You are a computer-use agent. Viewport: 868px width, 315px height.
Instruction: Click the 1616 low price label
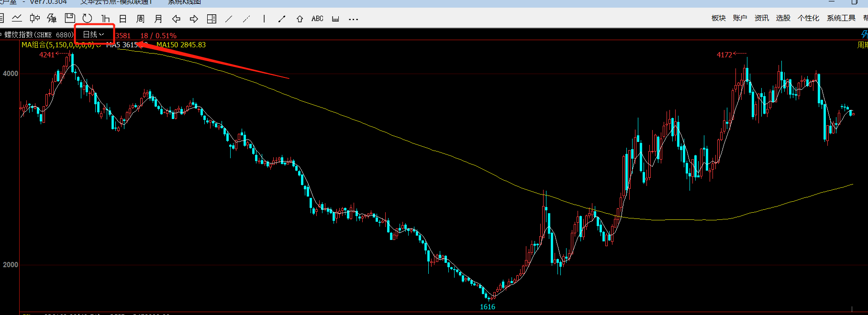point(488,307)
